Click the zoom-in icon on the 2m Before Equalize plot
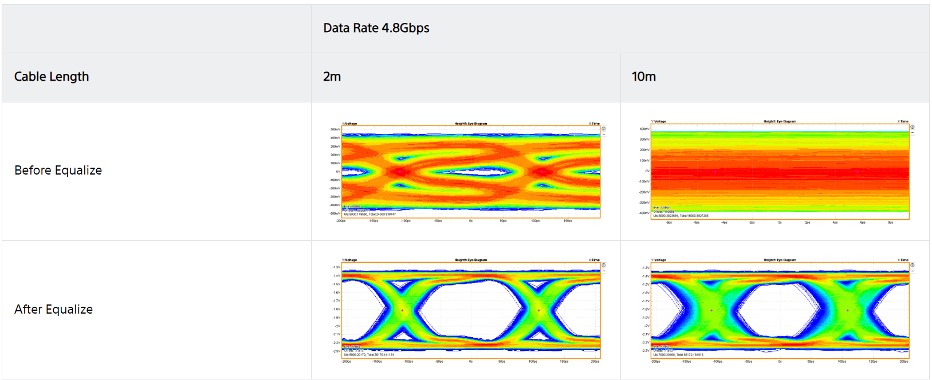Viewport: 932px width, 380px height. click(604, 128)
